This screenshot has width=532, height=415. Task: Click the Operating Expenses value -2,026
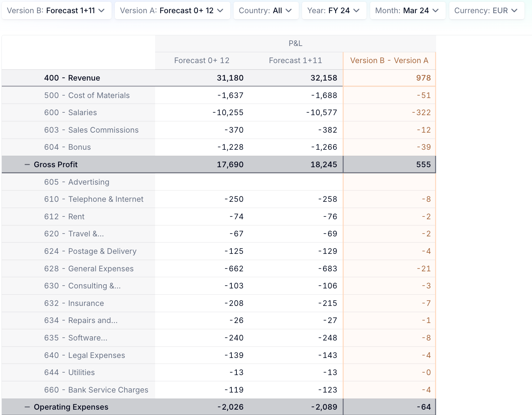(230, 407)
